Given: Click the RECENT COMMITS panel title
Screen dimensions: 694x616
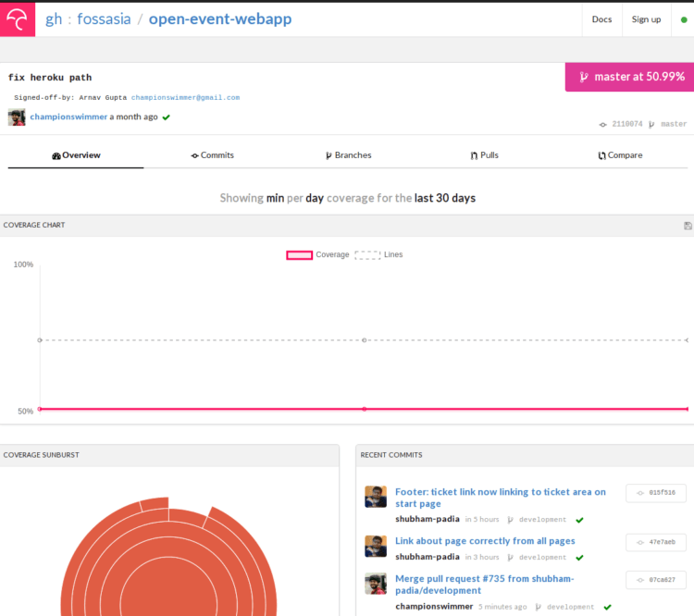Looking at the screenshot, I should click(x=391, y=455).
